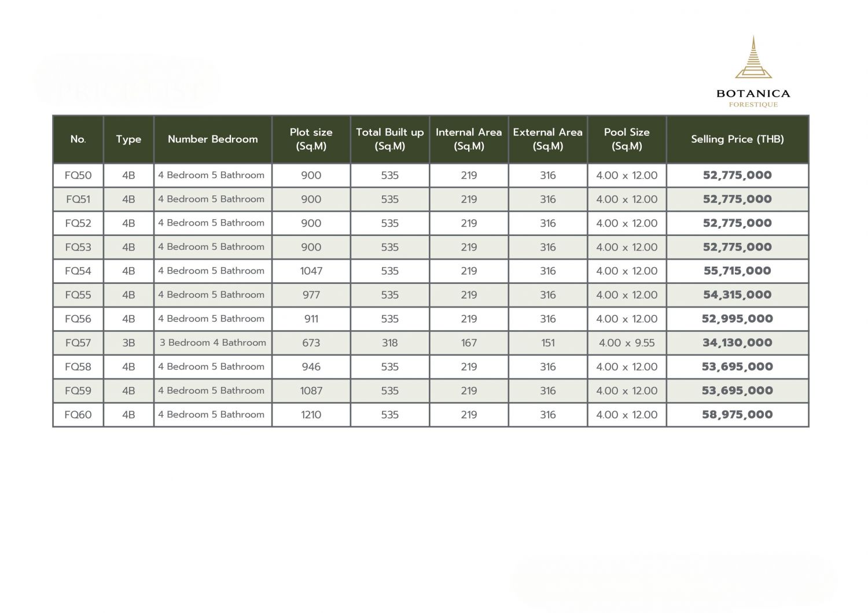Viewport: 868px width, 613px height.
Task: Click the BOTANICA FORESTIQUE brand text
Action: pyautogui.click(x=753, y=97)
